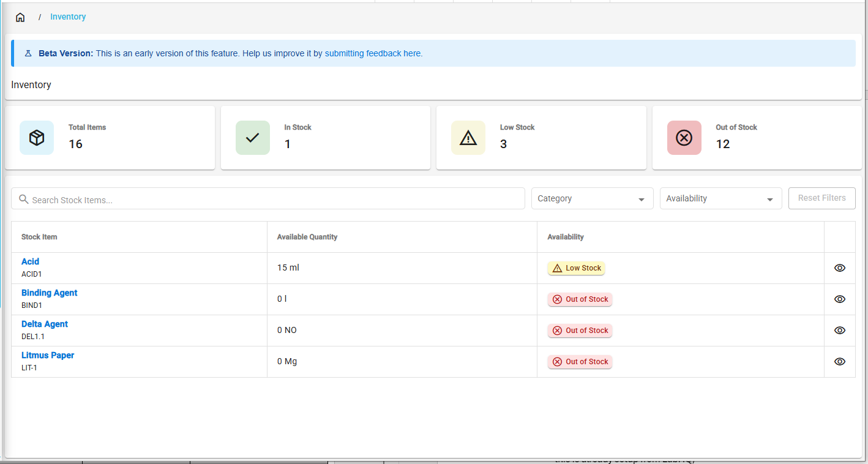Image resolution: width=868 pixels, height=464 pixels.
Task: Click the In Stock checkmark icon
Action: pos(253,138)
